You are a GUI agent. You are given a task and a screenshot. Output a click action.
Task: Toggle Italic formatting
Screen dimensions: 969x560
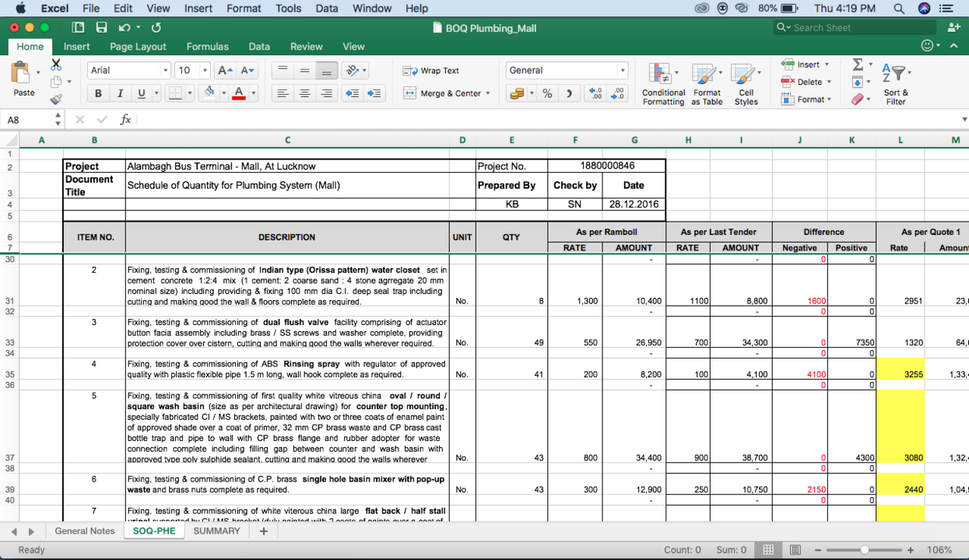tap(120, 93)
